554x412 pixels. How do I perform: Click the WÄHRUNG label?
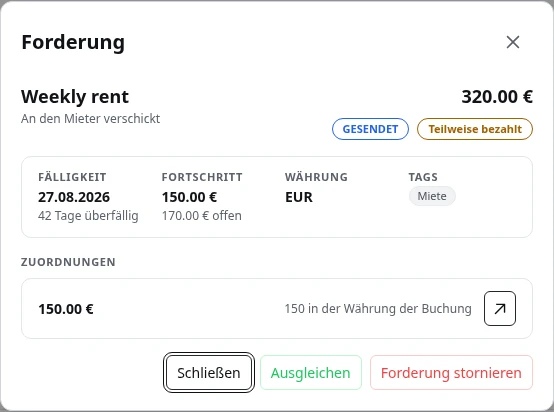316,177
